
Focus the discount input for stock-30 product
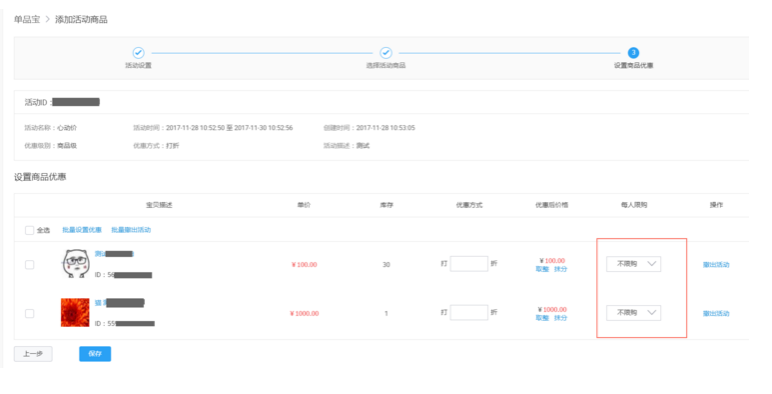click(469, 263)
